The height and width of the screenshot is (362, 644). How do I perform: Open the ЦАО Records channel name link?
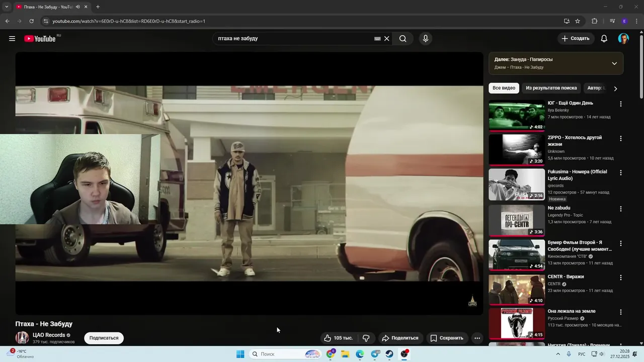tap(49, 335)
